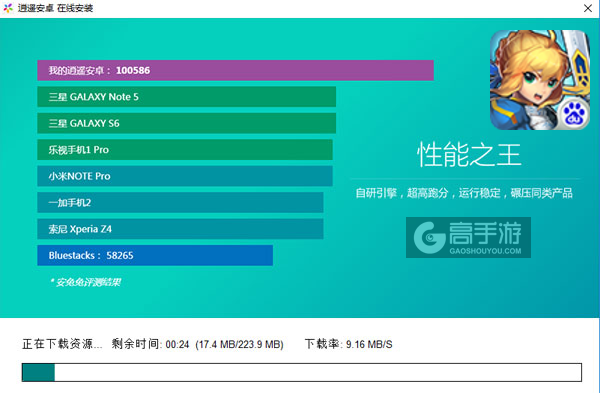Click the download progress bar
The image size is (600, 393).
click(302, 372)
